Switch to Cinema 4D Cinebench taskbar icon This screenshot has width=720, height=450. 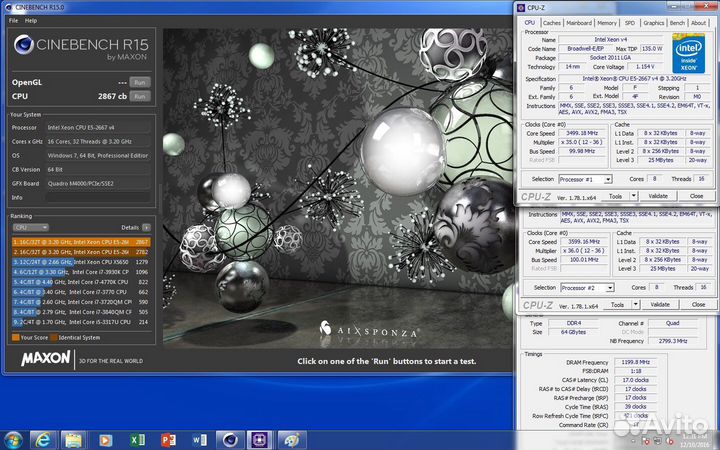coord(229,438)
